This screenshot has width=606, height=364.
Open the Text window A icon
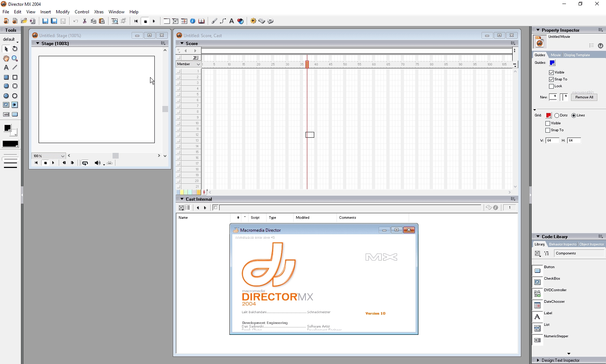pyautogui.click(x=232, y=21)
